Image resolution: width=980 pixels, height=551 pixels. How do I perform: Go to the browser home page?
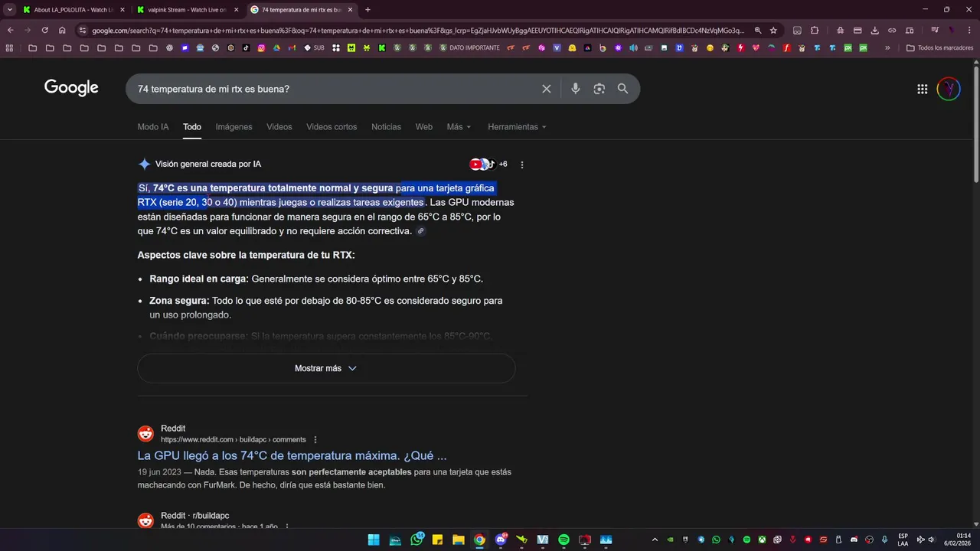[x=62, y=31]
